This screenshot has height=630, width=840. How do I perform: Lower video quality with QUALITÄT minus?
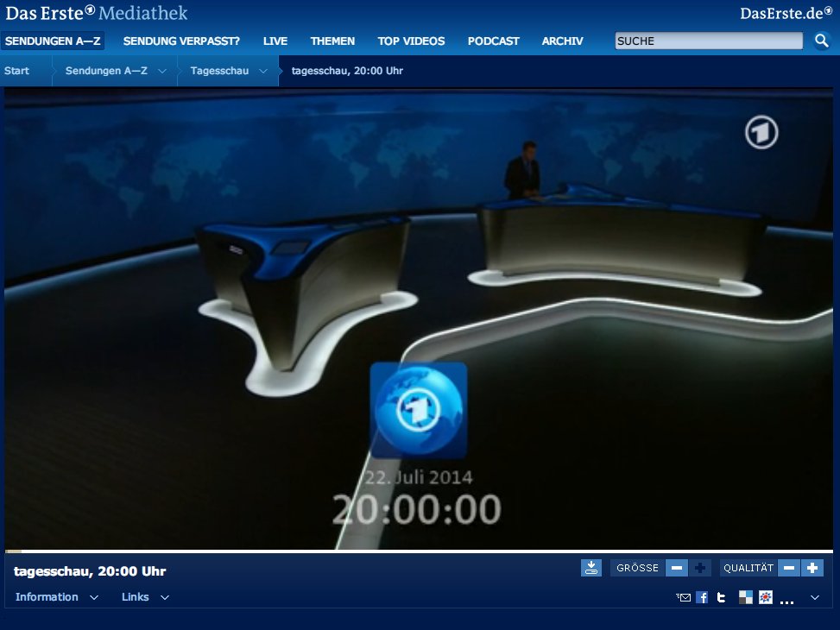click(x=789, y=568)
